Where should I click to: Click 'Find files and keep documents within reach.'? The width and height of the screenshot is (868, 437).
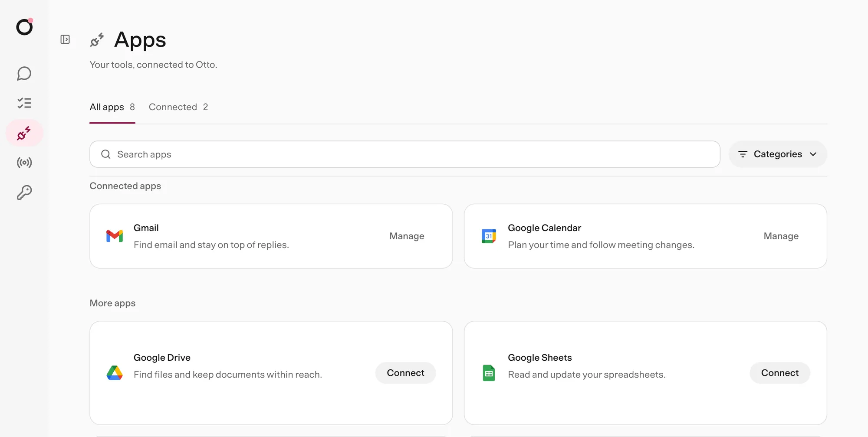pyautogui.click(x=228, y=375)
